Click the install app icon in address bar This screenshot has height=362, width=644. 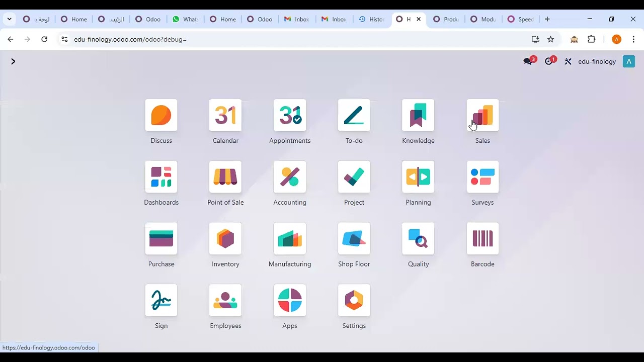click(x=535, y=39)
